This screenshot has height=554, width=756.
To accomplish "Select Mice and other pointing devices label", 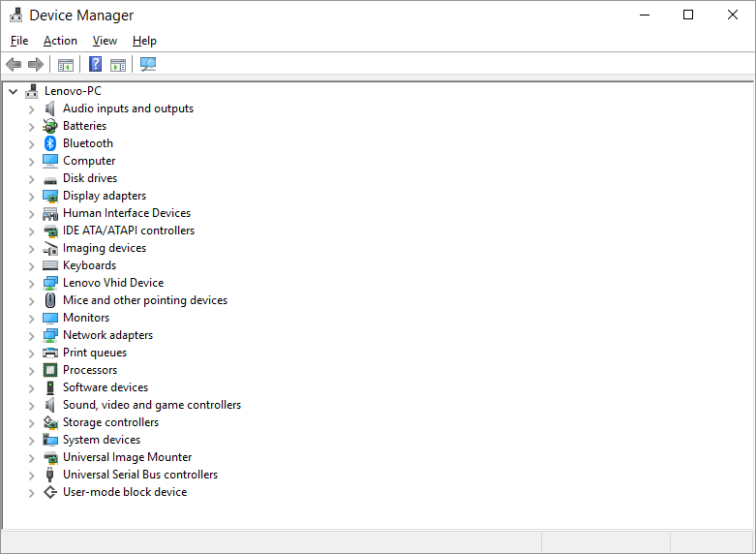I will [145, 300].
